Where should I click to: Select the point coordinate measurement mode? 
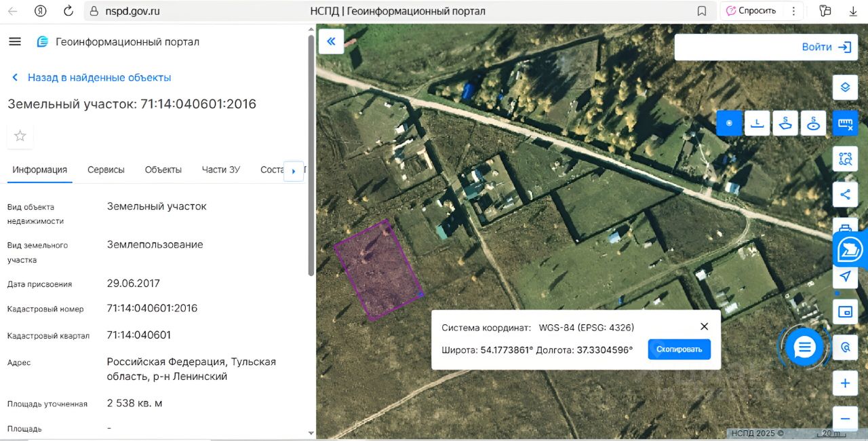[730, 123]
